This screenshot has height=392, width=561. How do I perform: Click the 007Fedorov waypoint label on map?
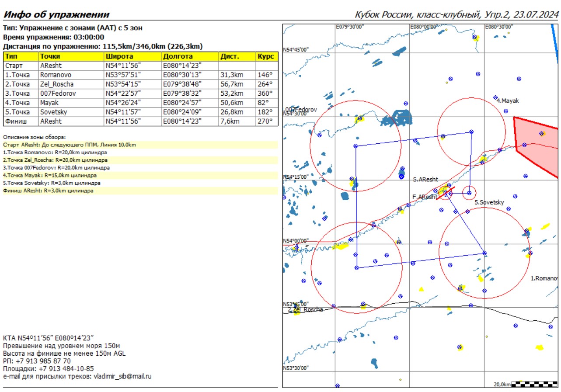click(x=301, y=109)
